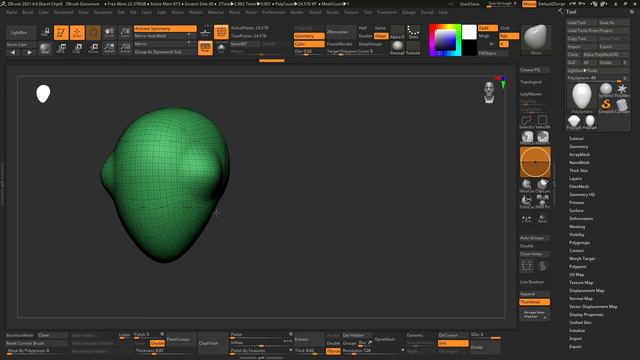The height and width of the screenshot is (360, 640).
Task: Expand the Geometry section in Tool panel
Action: (579, 147)
